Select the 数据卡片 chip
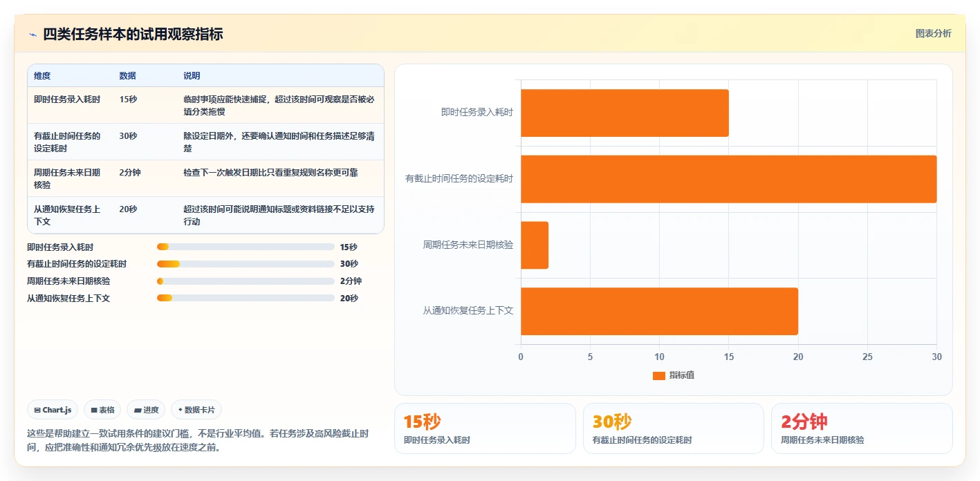The image size is (980, 481). pyautogui.click(x=196, y=410)
